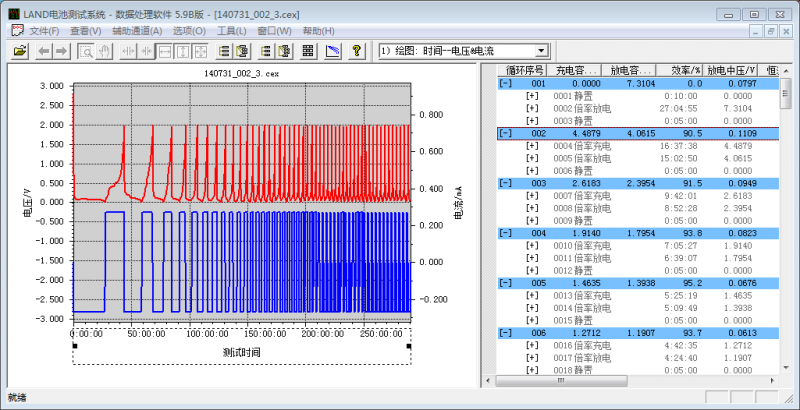This screenshot has width=800, height=410.
Task: Open the 工具(L) menu
Action: (232, 31)
